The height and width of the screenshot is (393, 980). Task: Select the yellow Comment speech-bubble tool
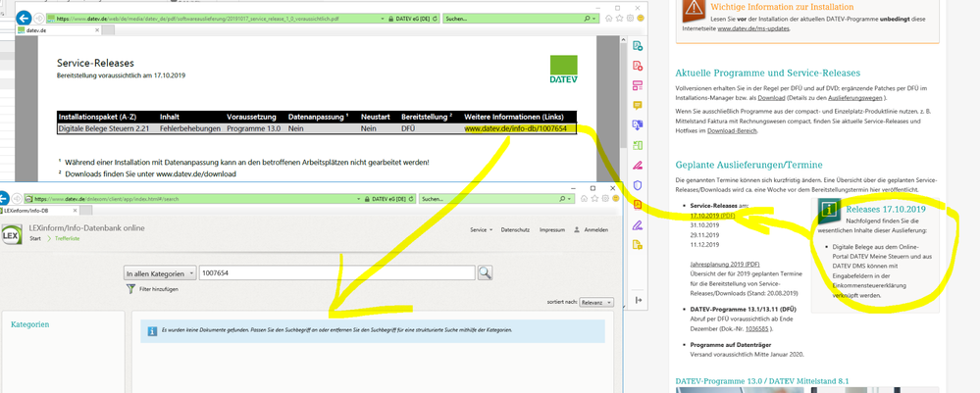(638, 105)
